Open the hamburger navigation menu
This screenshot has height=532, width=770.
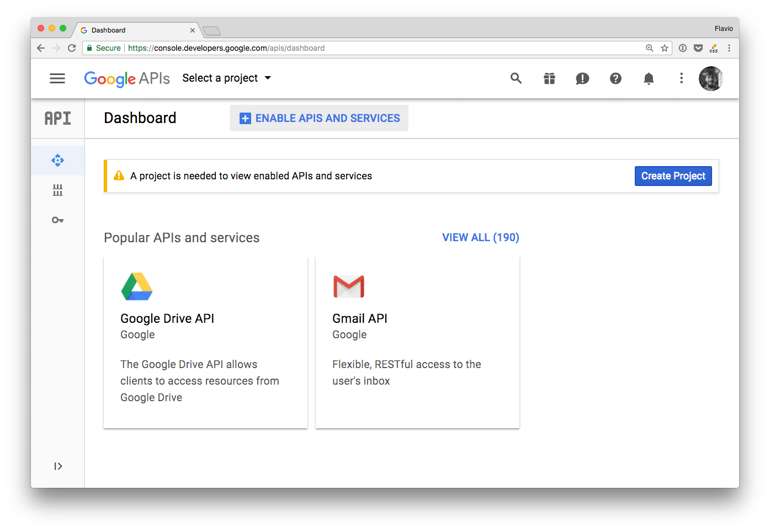coord(57,78)
